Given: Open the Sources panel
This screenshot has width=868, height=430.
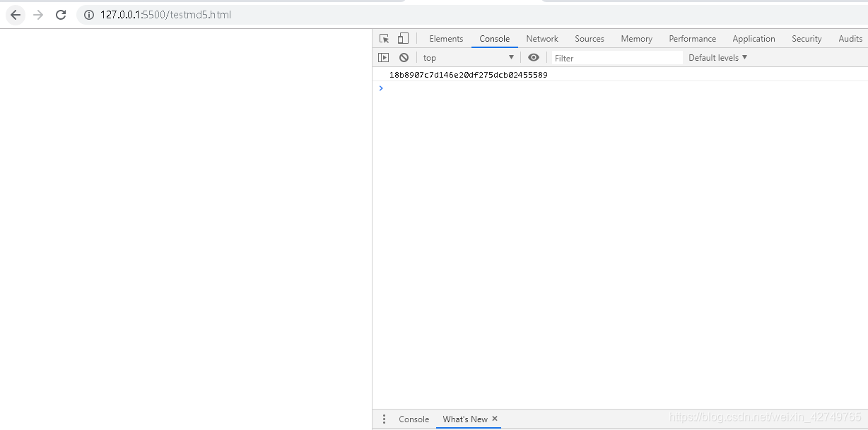Looking at the screenshot, I should pos(590,38).
